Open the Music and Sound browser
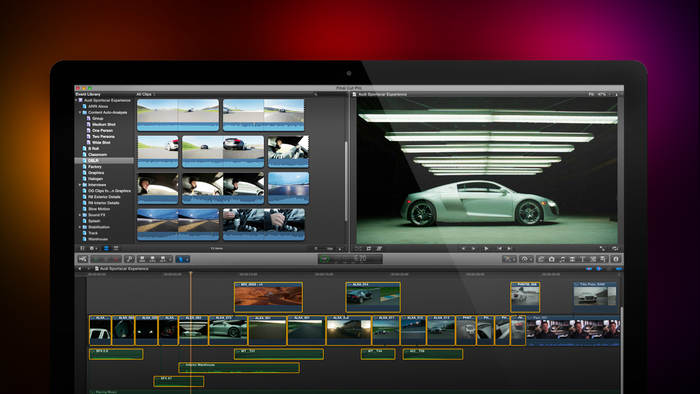700x394 pixels. click(562, 259)
